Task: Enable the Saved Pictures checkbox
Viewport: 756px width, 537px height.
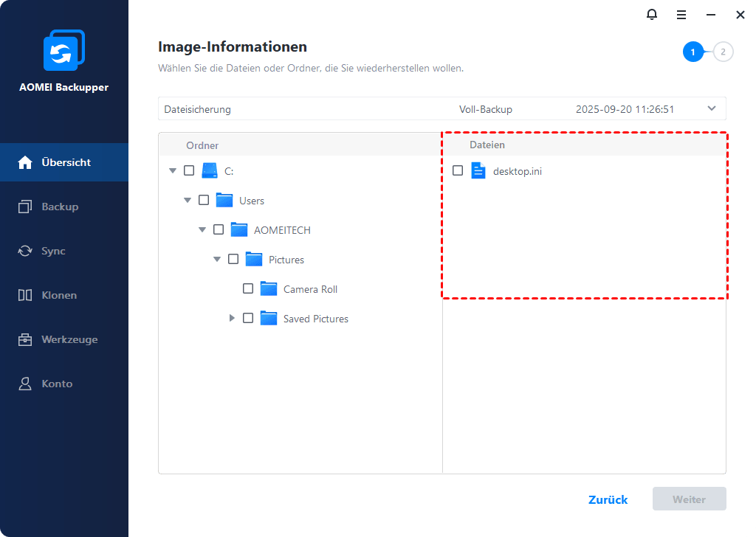Action: [248, 319]
